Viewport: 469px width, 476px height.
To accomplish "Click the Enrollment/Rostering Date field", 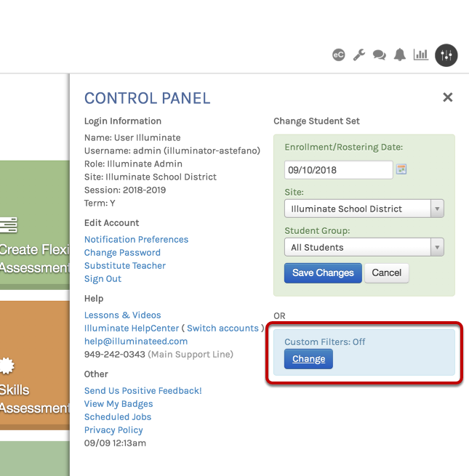I will tap(338, 170).
